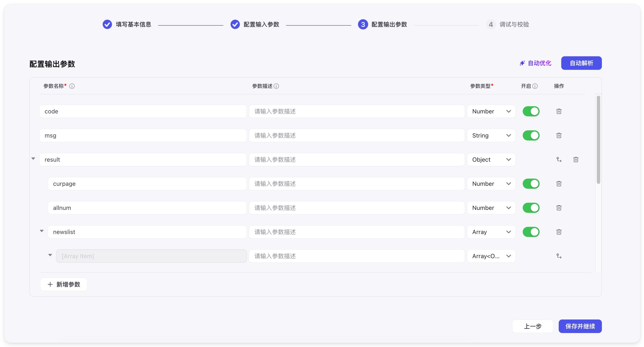The image size is (644, 347).
Task: Collapse the newslist array row
Action: [x=42, y=231]
